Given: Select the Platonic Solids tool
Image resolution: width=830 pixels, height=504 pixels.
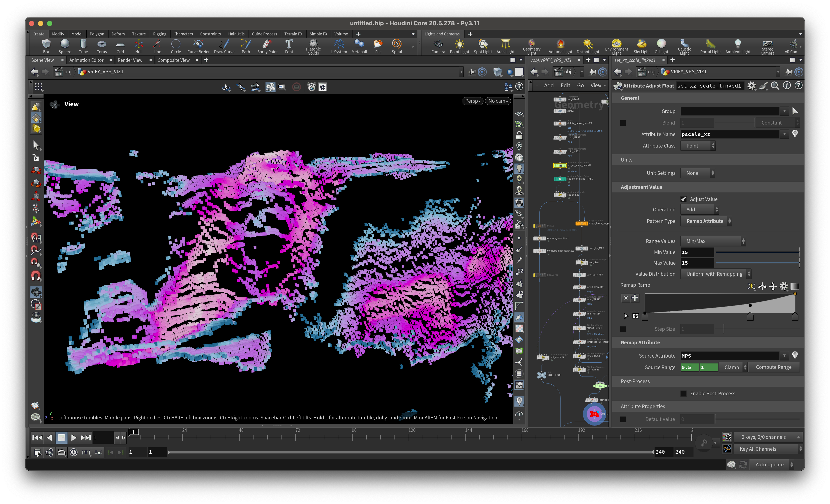Looking at the screenshot, I should pyautogui.click(x=313, y=46).
